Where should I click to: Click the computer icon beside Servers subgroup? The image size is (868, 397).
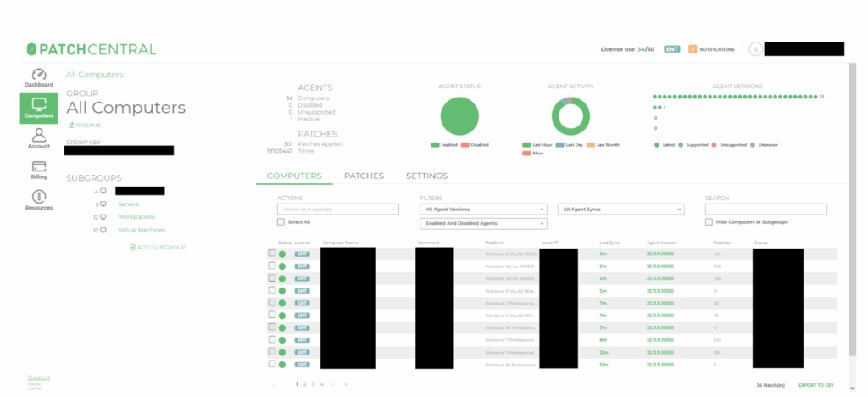pos(103,204)
